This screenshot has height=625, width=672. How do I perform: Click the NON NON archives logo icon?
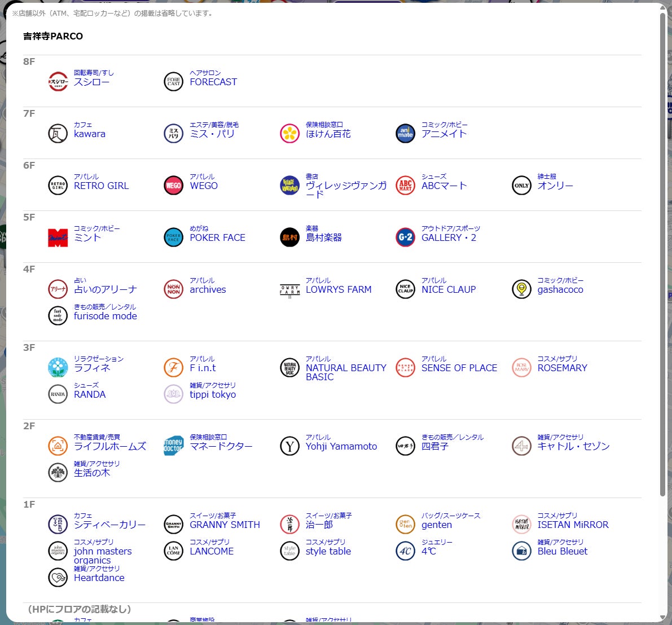pyautogui.click(x=174, y=289)
